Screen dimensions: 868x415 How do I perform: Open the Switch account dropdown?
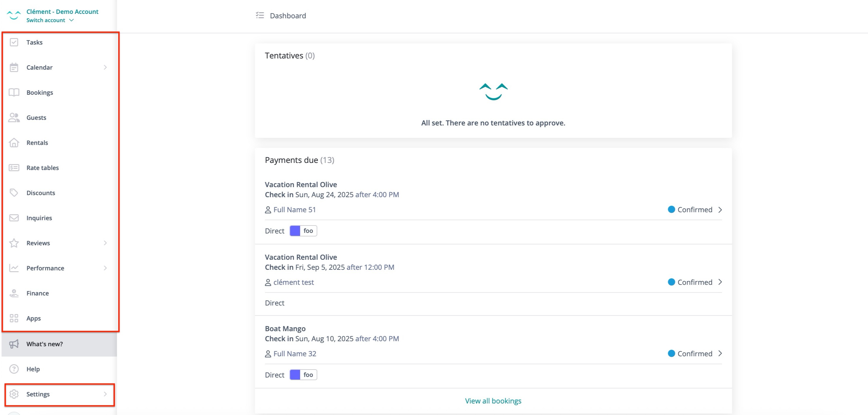[50, 20]
